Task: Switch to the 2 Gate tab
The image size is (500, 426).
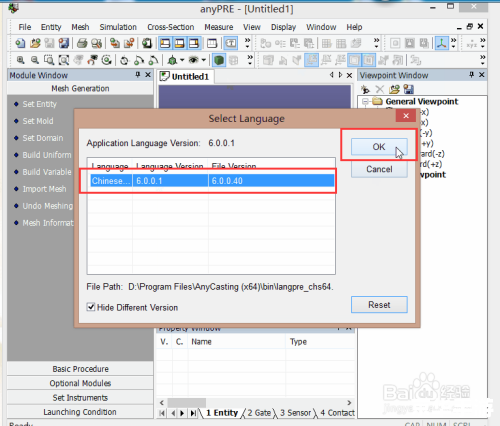Action: (x=259, y=413)
